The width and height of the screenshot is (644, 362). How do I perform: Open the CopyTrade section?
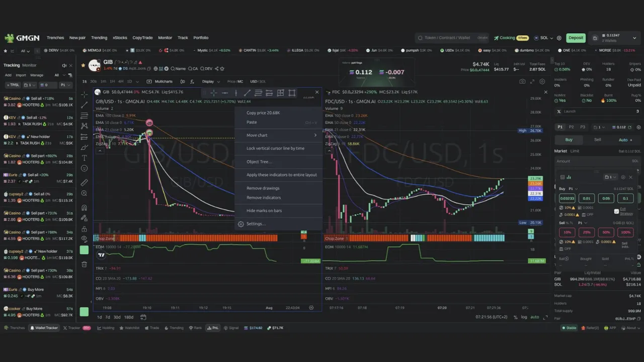click(142, 38)
